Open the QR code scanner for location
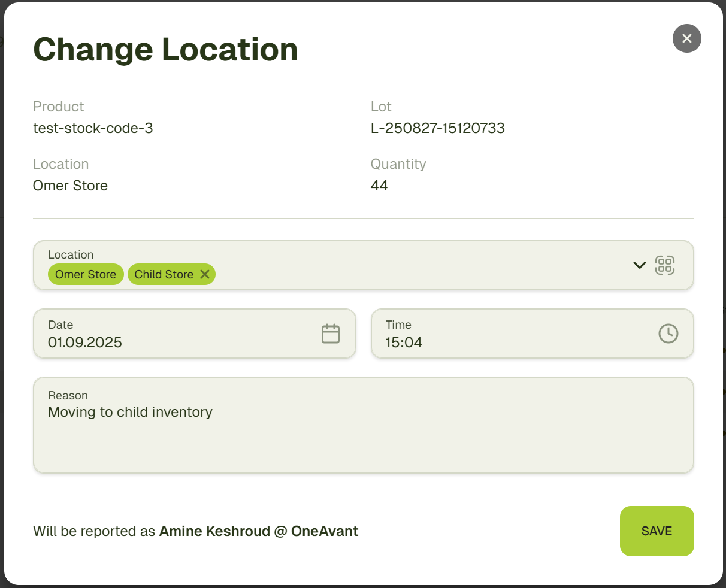The image size is (726, 588). tap(664, 265)
